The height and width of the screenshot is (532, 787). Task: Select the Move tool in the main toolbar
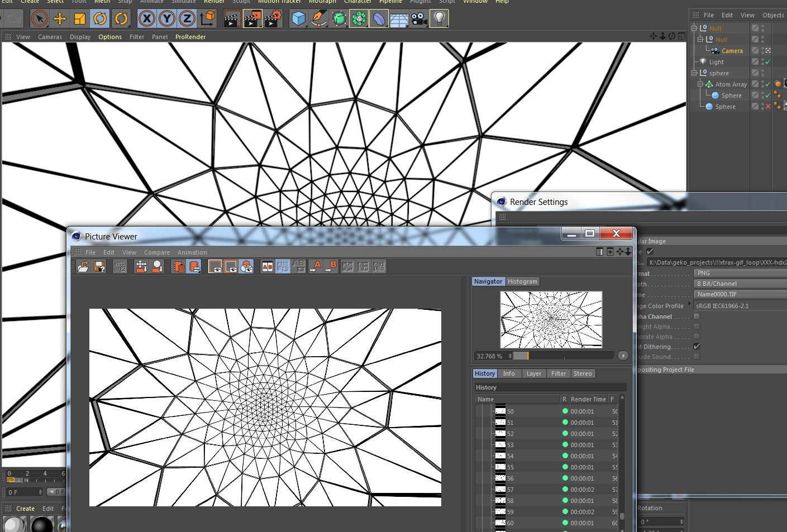[x=60, y=19]
